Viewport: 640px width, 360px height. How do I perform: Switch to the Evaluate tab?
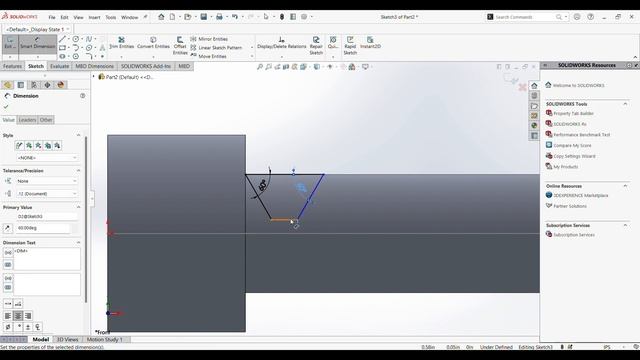[x=59, y=66]
